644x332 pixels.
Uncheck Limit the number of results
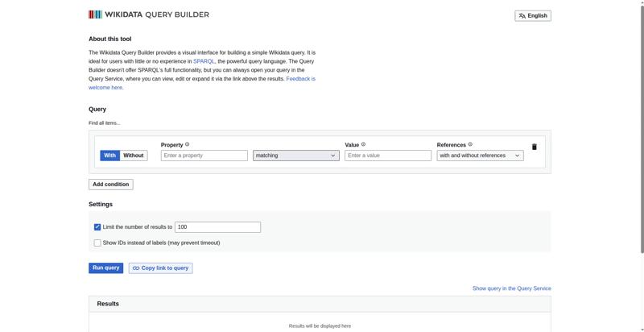[97, 227]
